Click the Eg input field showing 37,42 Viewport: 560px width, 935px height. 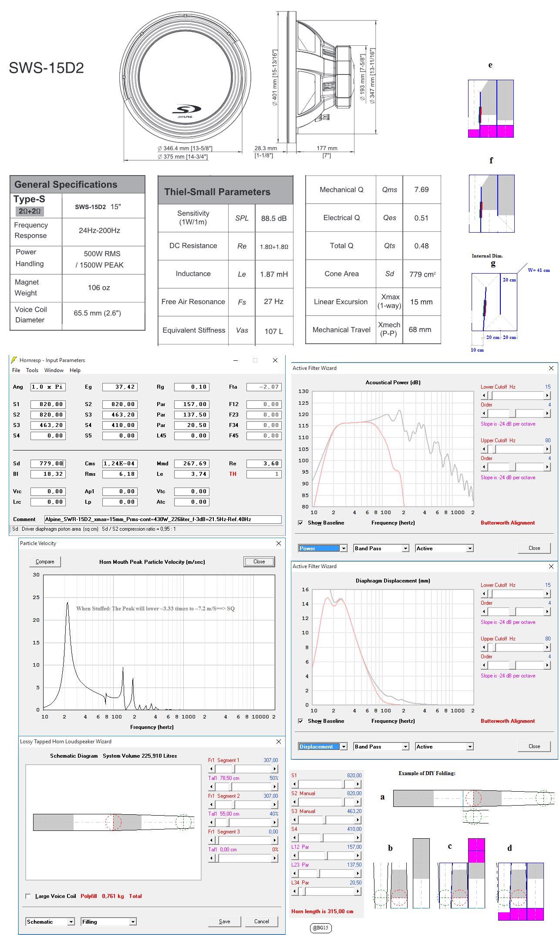[x=120, y=387]
